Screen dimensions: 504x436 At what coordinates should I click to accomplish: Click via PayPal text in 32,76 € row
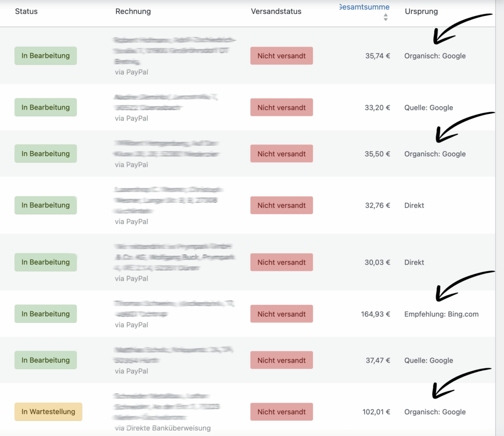(x=131, y=222)
